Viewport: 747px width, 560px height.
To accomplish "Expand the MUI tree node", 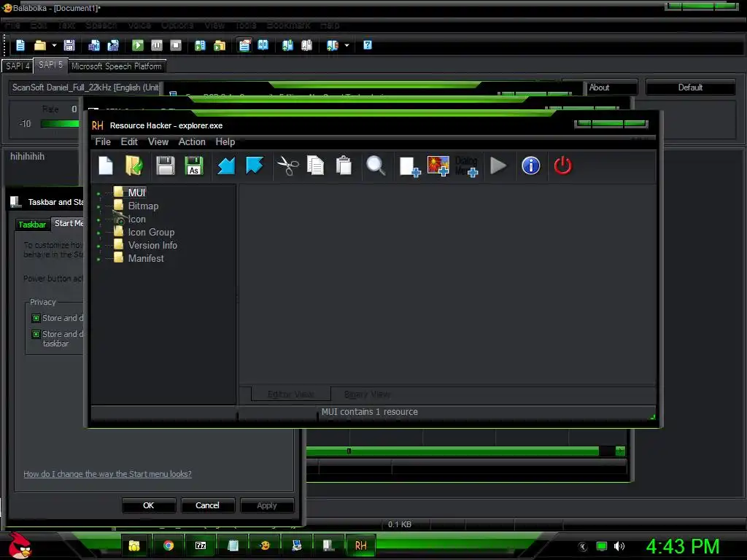I will (98, 194).
